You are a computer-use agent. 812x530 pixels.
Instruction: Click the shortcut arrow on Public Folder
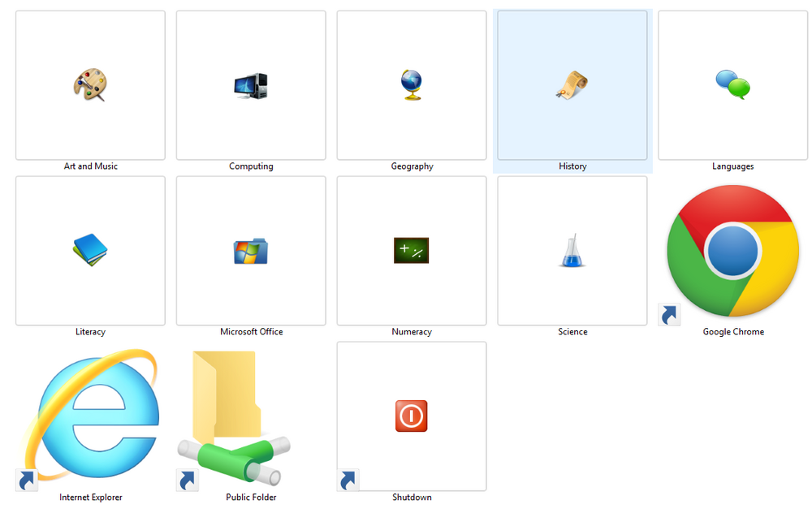[187, 480]
